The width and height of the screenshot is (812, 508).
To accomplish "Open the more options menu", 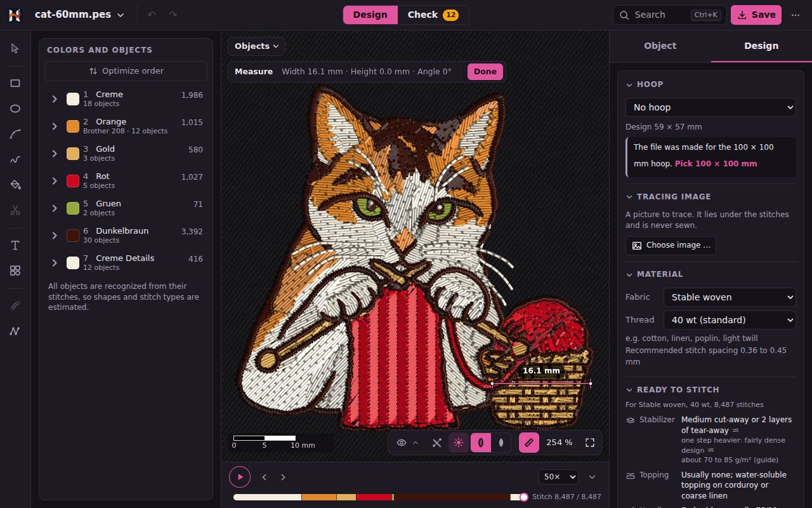I will pyautogui.click(x=796, y=15).
